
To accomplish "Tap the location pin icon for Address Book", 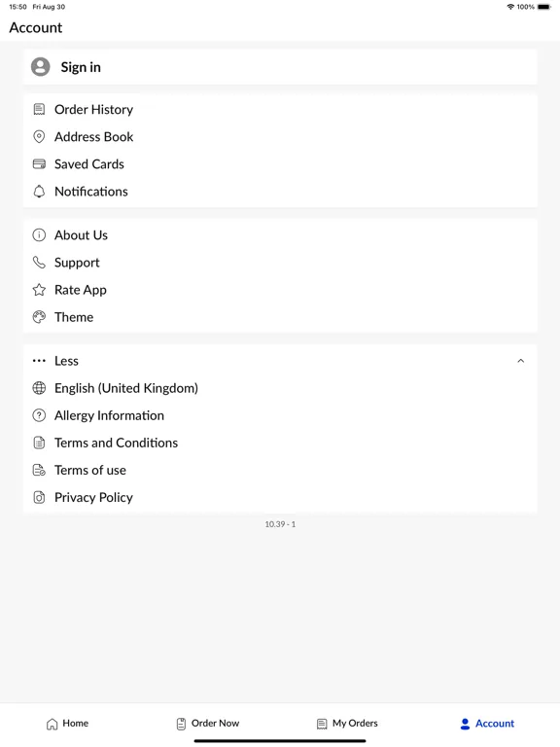I will point(39,137).
